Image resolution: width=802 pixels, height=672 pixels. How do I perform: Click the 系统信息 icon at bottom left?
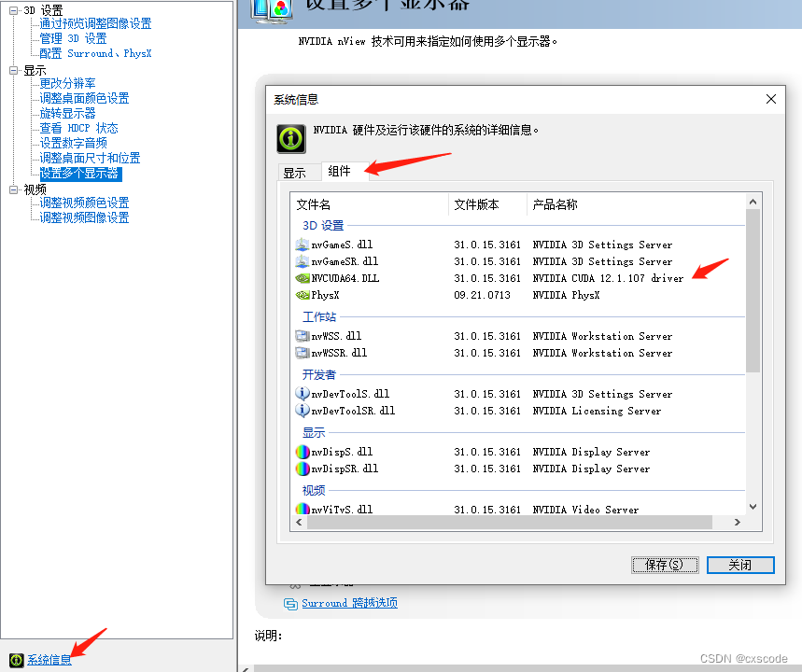[x=17, y=660]
